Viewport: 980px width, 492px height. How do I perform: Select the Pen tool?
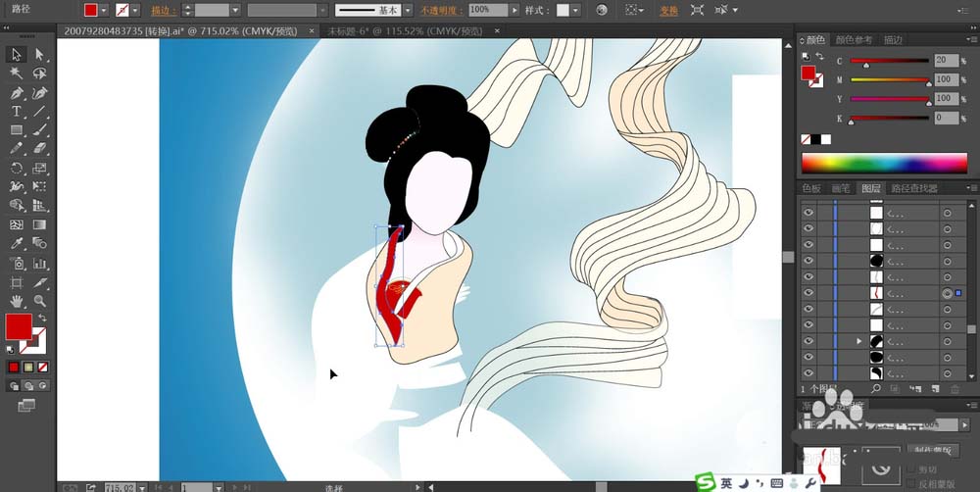17,93
